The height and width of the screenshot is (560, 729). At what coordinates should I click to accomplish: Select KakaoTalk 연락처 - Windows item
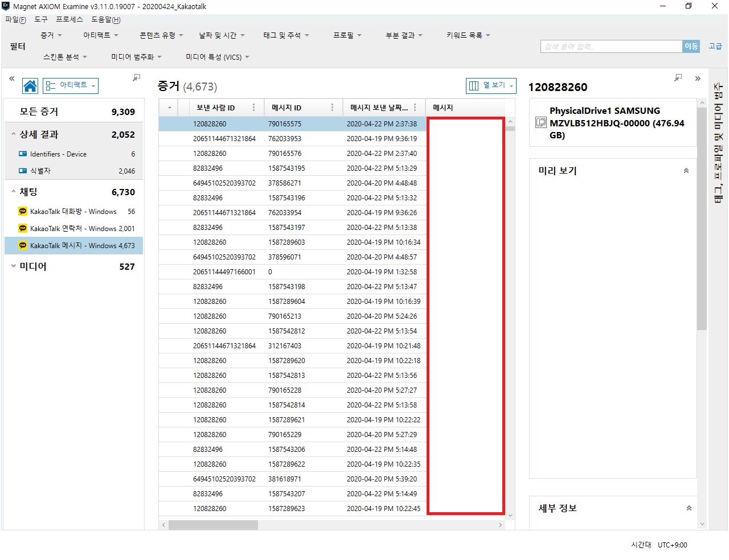(74, 228)
